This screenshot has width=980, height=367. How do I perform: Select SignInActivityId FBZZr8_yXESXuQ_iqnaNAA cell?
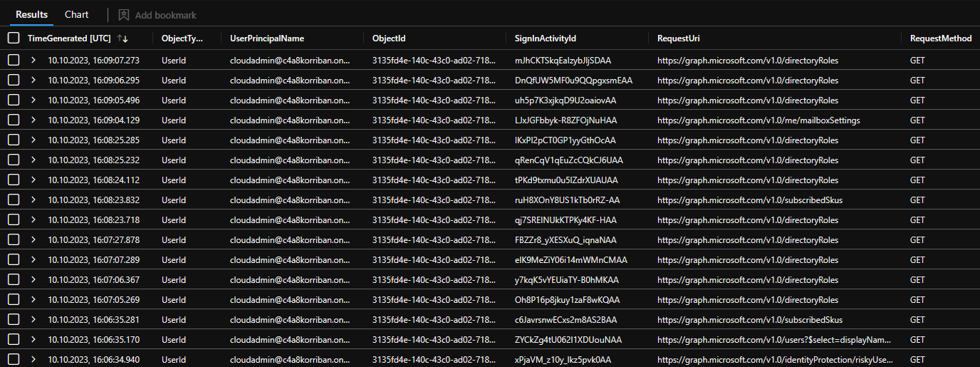566,240
